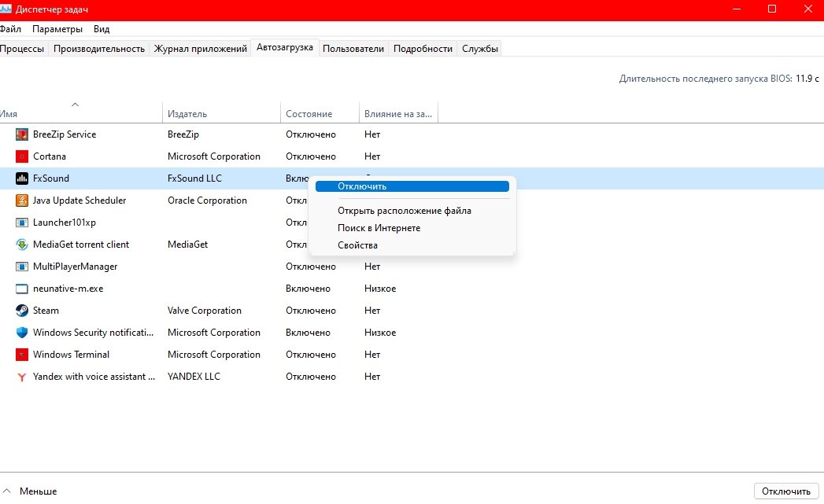Open the Параметры menu
Screen dimensions: 824x504
point(57,29)
